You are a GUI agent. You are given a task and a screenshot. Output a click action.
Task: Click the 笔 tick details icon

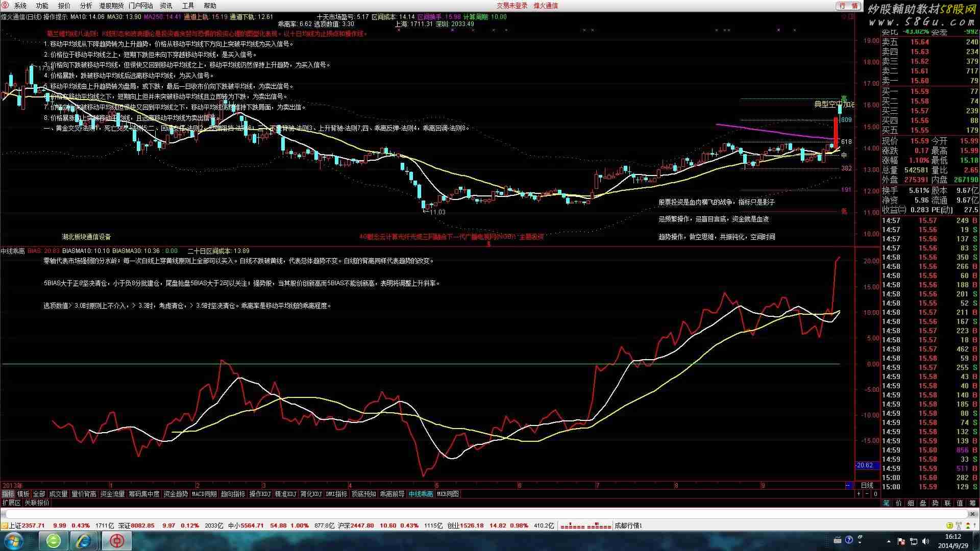887,503
